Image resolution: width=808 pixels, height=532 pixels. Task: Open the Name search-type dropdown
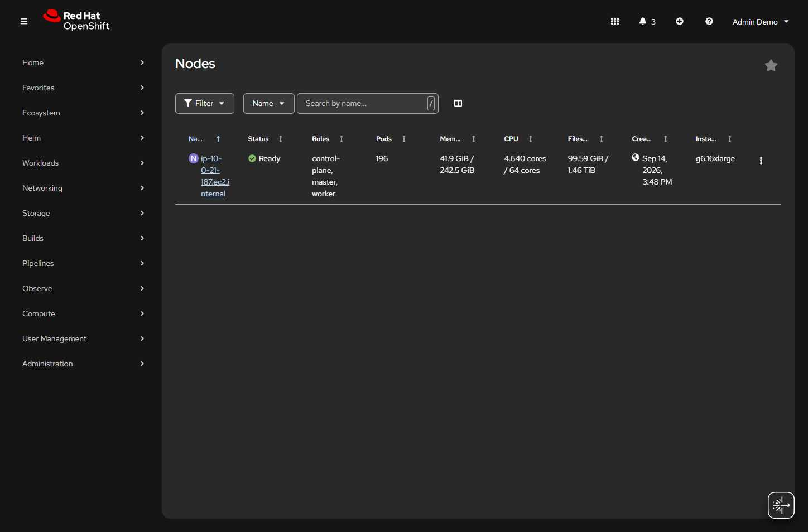[268, 103]
